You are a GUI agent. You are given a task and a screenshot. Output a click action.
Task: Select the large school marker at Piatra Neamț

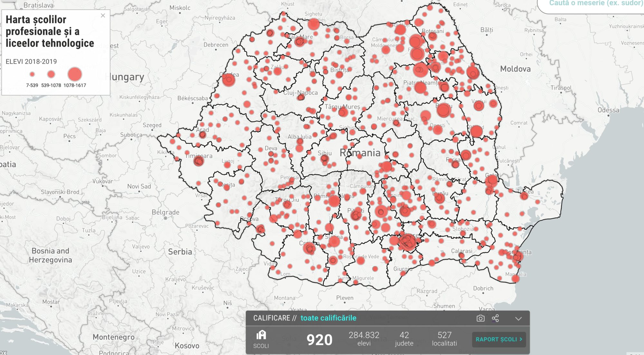tap(420, 87)
